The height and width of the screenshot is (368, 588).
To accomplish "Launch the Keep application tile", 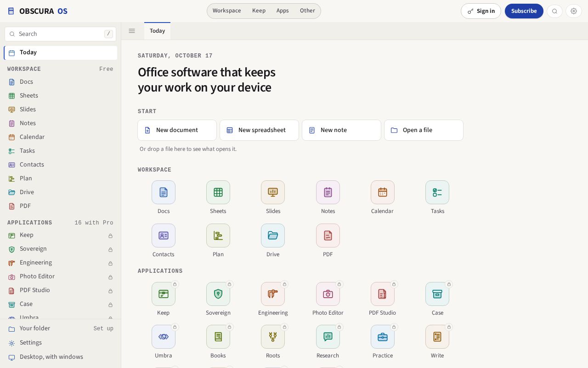I will click(164, 294).
